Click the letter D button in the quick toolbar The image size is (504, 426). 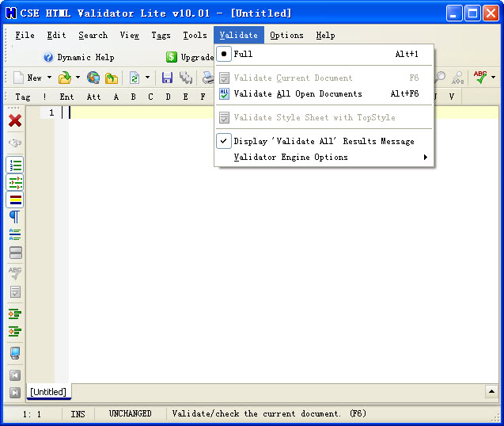pyautogui.click(x=168, y=97)
